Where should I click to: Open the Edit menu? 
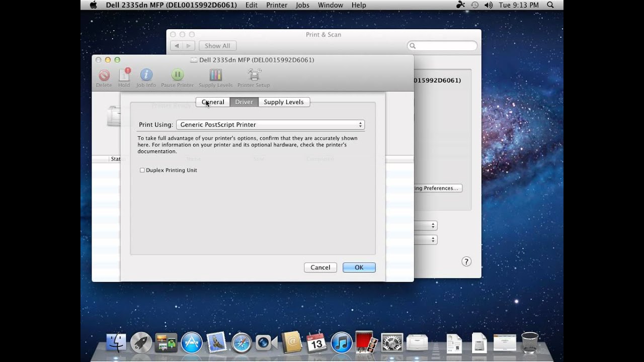pos(252,5)
